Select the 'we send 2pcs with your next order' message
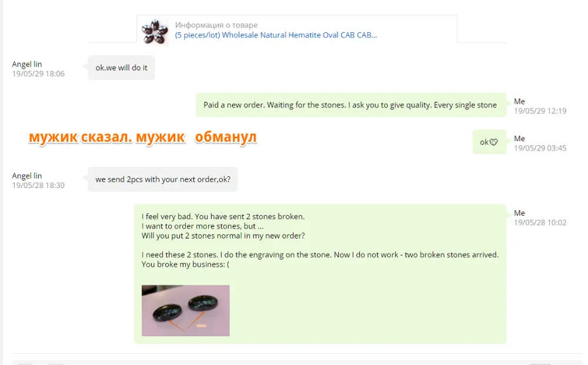 click(163, 179)
